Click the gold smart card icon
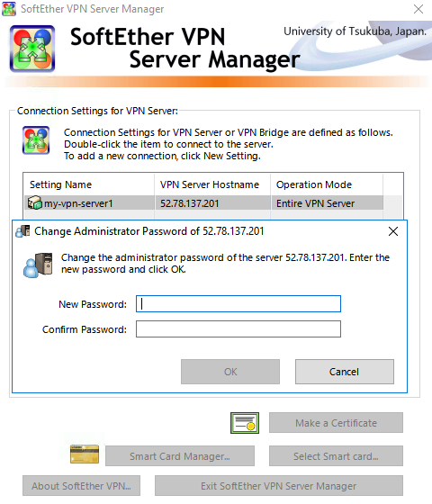The image size is (432, 504). click(85, 454)
